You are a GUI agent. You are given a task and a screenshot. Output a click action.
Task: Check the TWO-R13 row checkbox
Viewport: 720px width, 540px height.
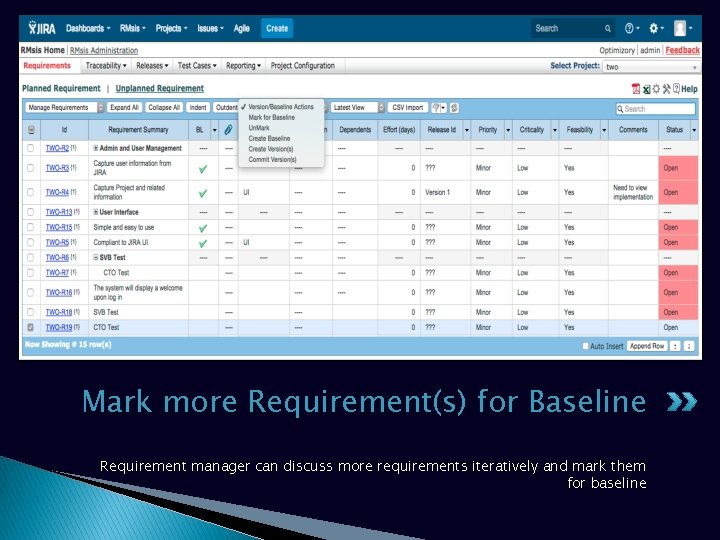tap(30, 212)
